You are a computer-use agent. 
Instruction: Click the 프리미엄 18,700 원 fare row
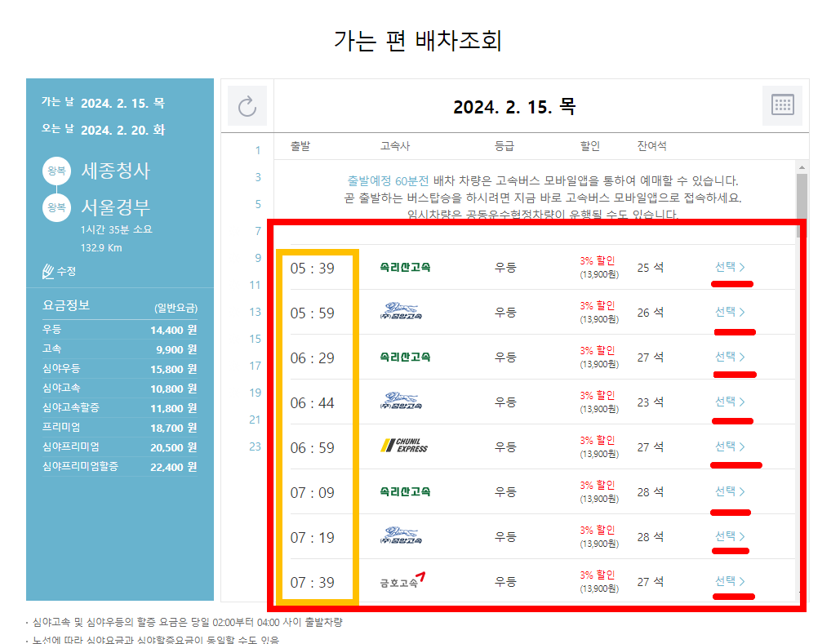point(119,428)
